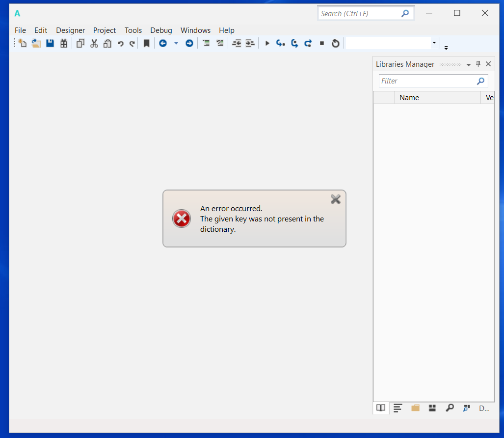
Task: Click the Step Over debug icon
Action: 294,43
